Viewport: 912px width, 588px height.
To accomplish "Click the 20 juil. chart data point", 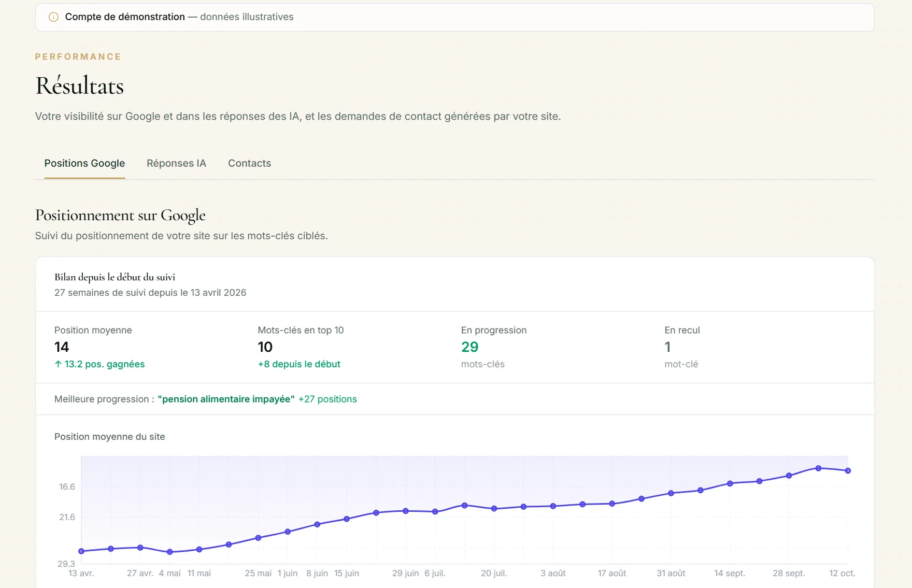I will click(494, 509).
